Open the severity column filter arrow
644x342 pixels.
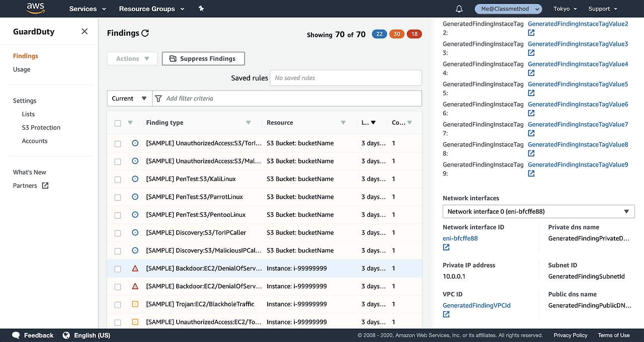point(130,123)
